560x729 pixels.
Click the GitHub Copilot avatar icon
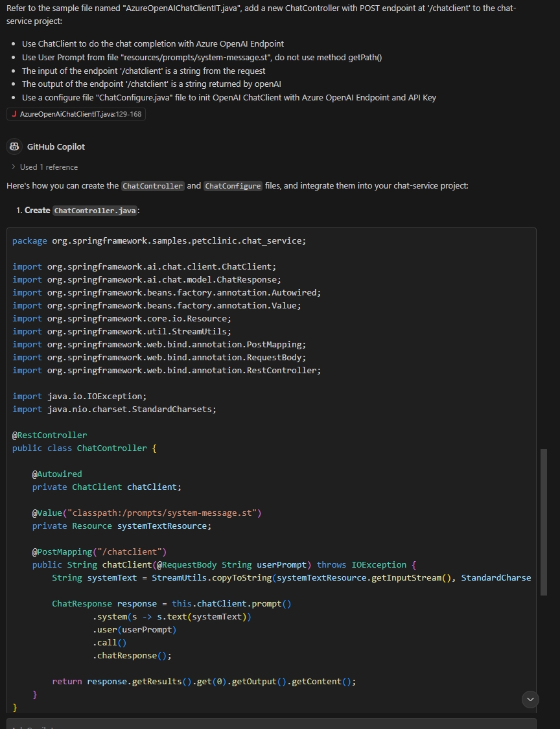click(x=14, y=146)
